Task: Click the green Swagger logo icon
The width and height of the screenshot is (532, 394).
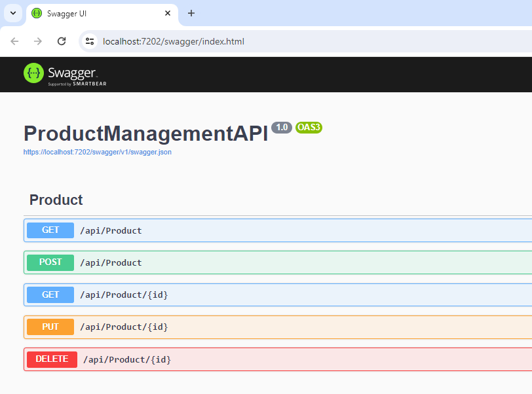Action: 33,73
